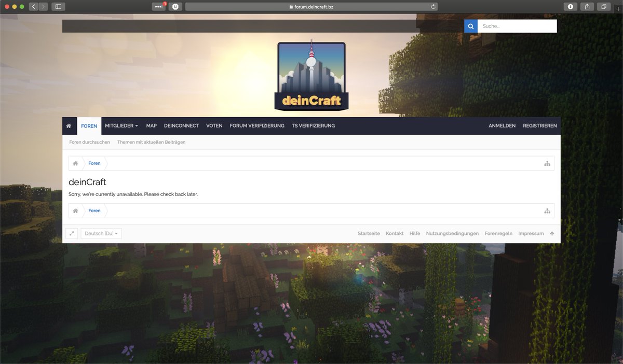Open the Deutsch (Du) language dropdown
The height and width of the screenshot is (364, 623).
(101, 234)
